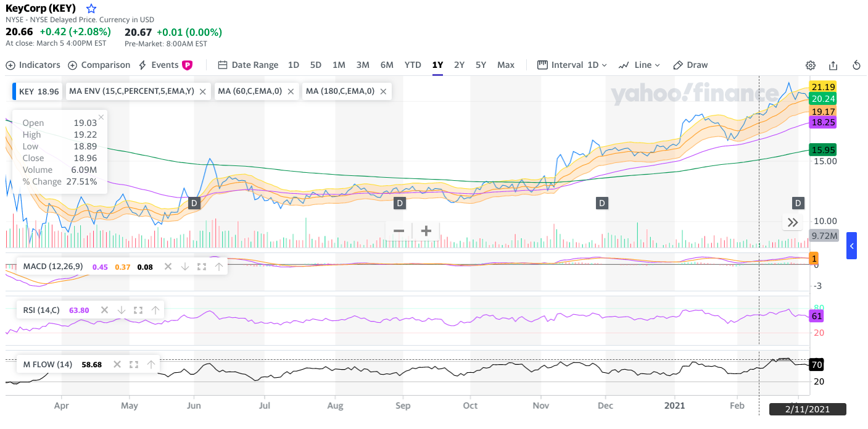The height and width of the screenshot is (429, 868).
Task: Activate the Draw tool
Action: pos(690,65)
